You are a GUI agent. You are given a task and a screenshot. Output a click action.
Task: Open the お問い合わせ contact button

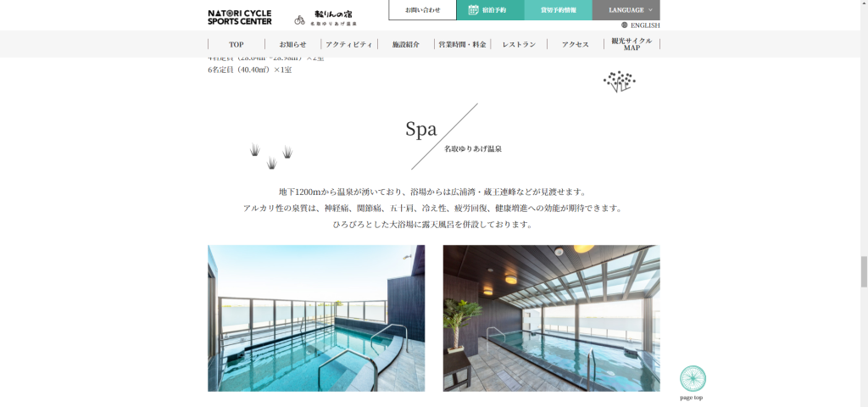422,10
